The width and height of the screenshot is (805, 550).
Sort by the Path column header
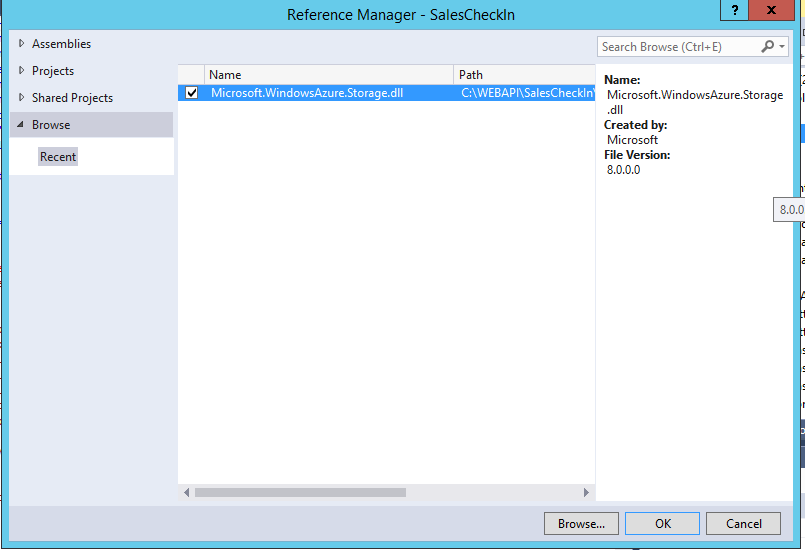(524, 74)
